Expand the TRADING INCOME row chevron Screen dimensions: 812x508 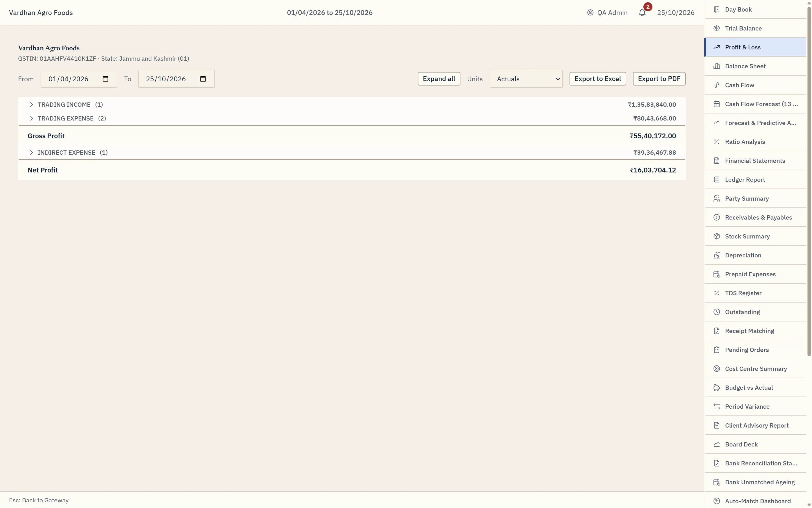tap(31, 104)
